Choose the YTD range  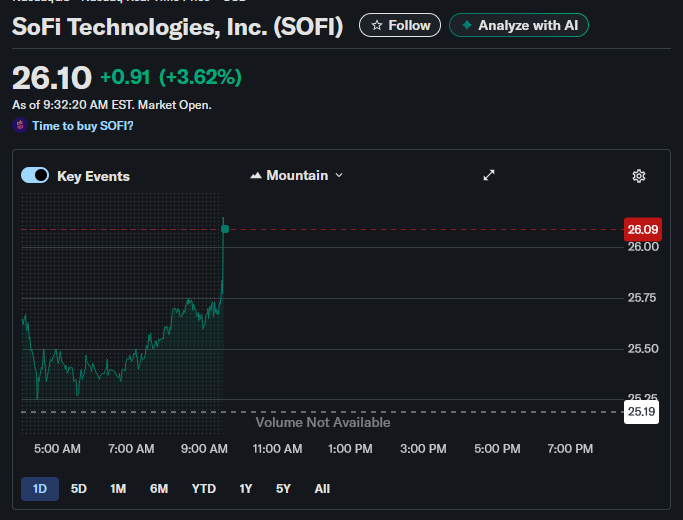204,489
